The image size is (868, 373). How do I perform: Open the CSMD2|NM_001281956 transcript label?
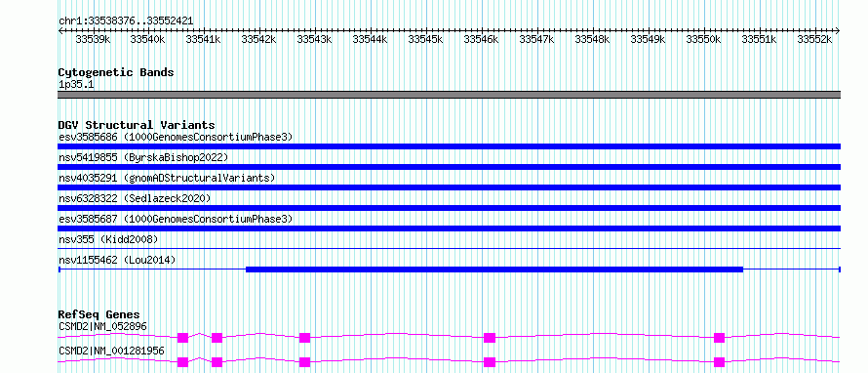tap(112, 351)
